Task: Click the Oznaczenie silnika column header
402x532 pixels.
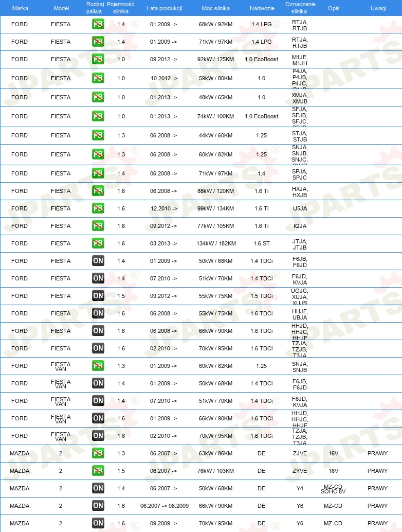Action: coord(300,8)
